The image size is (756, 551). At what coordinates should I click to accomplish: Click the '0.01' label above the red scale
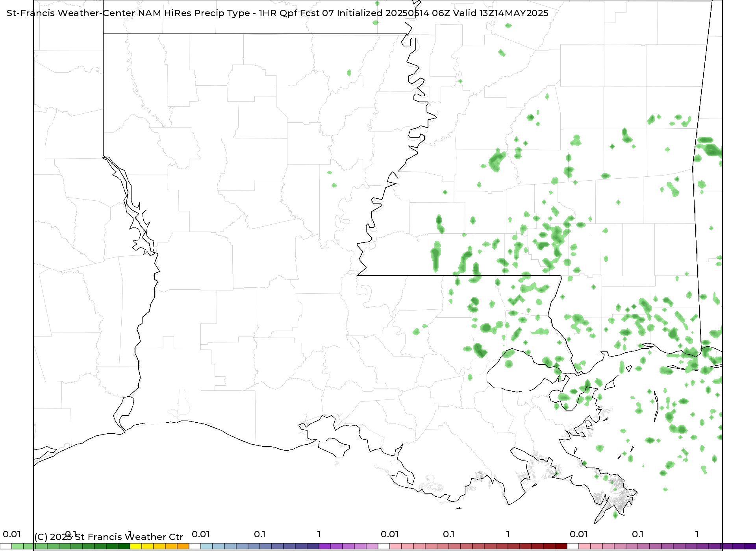pyautogui.click(x=390, y=534)
